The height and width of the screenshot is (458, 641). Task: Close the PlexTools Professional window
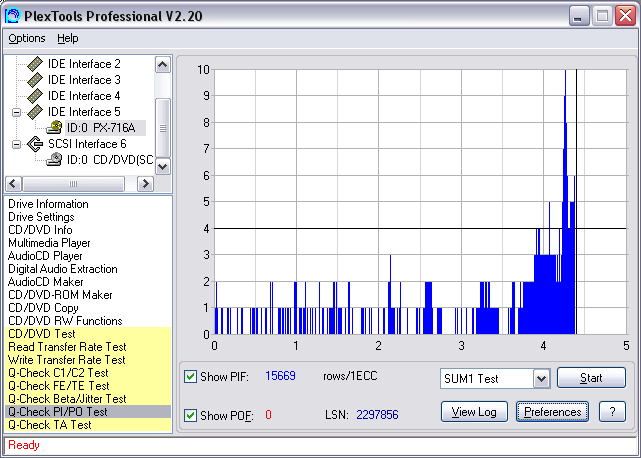625,16
